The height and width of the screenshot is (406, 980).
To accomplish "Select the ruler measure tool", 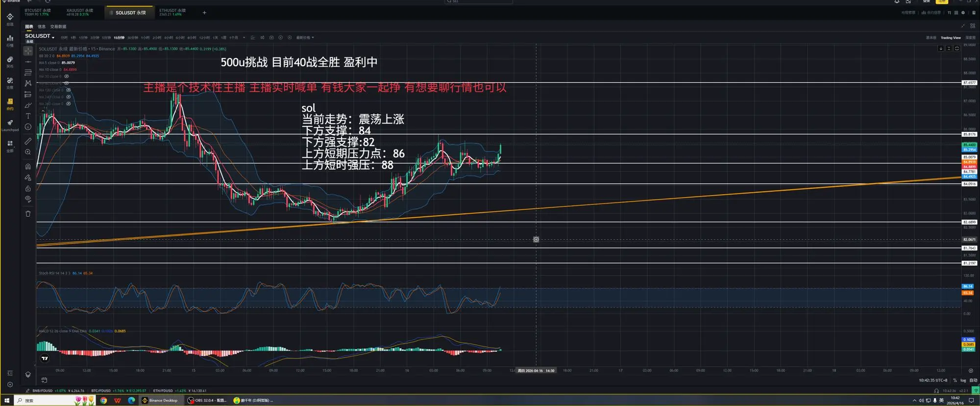I will click(x=28, y=141).
